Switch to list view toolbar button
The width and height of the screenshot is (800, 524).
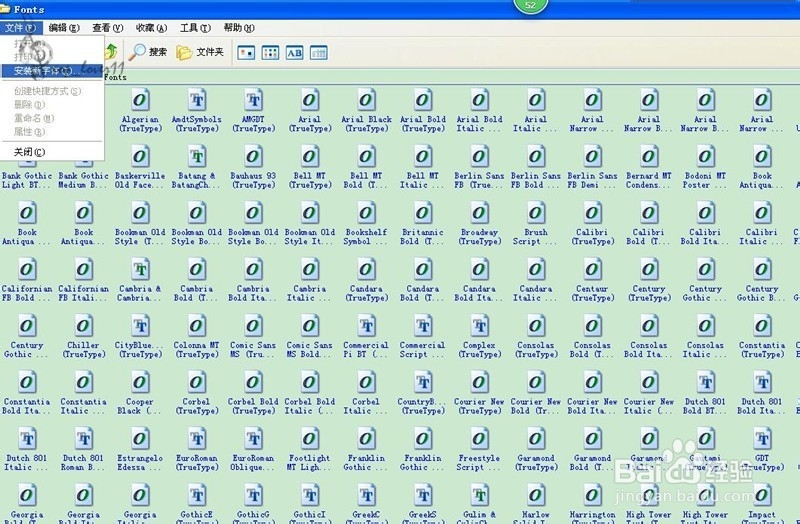(270, 53)
